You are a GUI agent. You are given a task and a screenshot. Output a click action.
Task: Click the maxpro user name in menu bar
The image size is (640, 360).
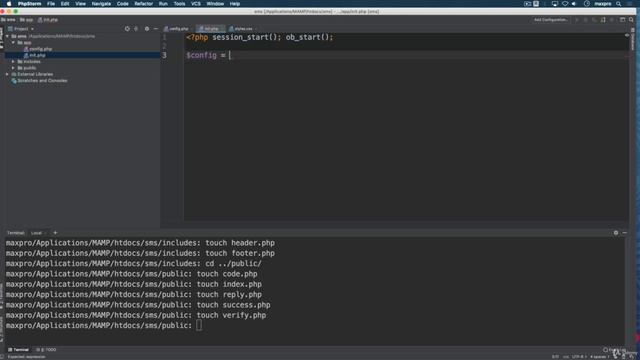(x=603, y=4)
